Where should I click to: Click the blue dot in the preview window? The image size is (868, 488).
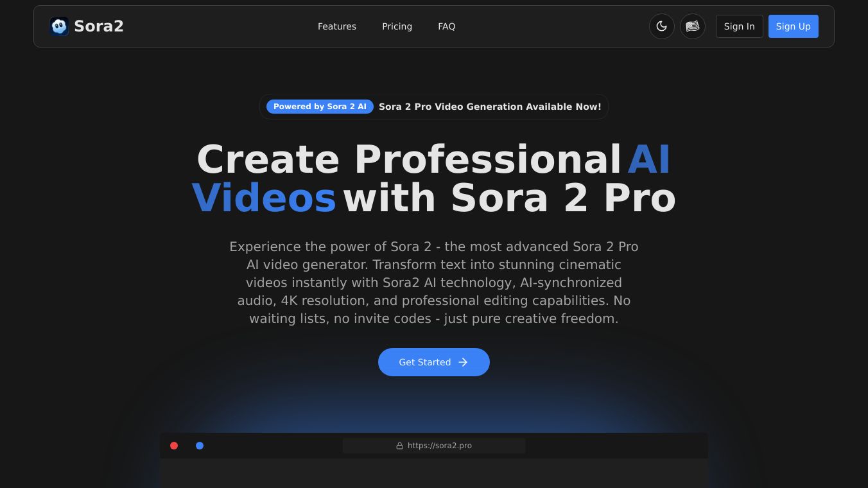click(200, 446)
